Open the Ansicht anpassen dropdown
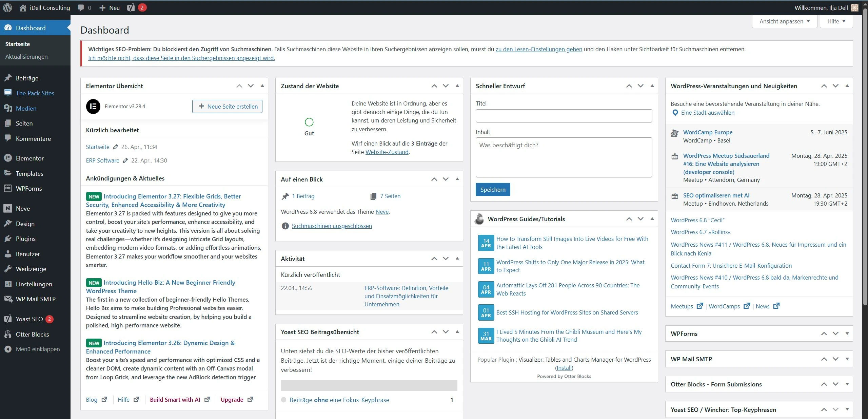The height and width of the screenshot is (419, 868). [785, 21]
